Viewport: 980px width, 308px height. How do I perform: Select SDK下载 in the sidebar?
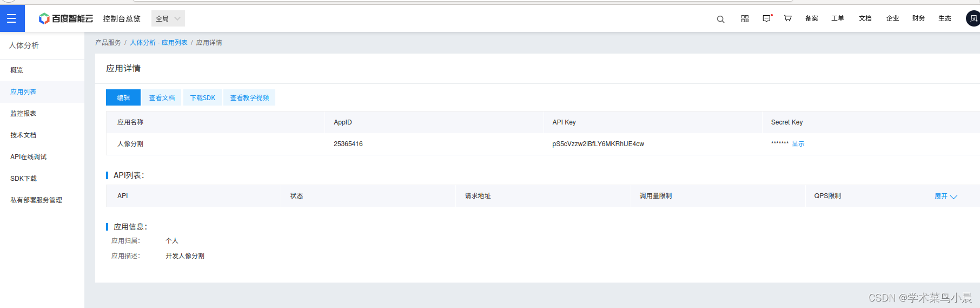42,179
